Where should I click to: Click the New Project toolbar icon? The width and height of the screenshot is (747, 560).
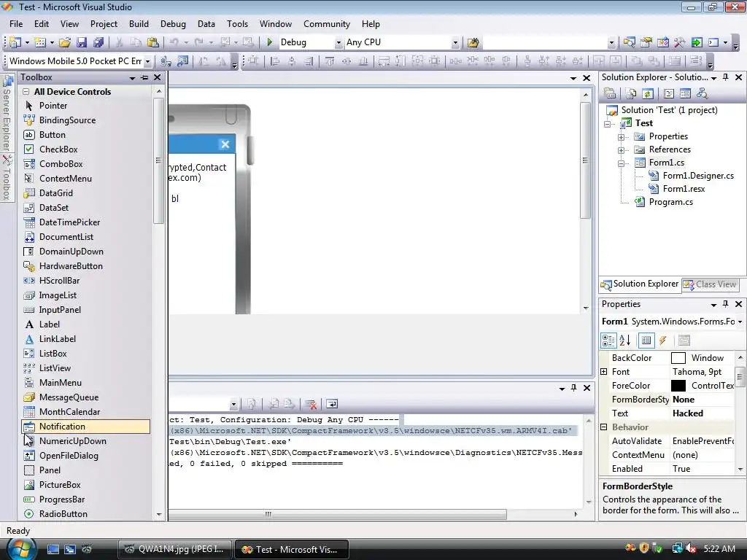[x=15, y=42]
